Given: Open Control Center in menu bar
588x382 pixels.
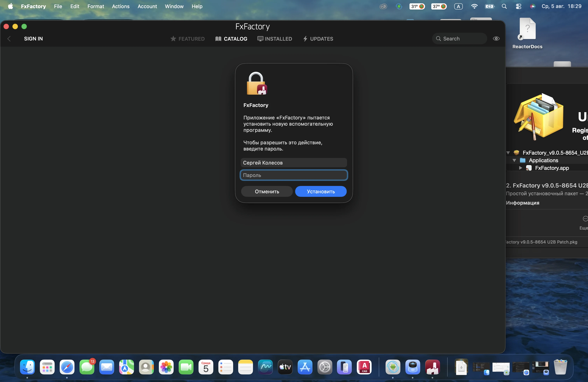Looking at the screenshot, I should [519, 6].
